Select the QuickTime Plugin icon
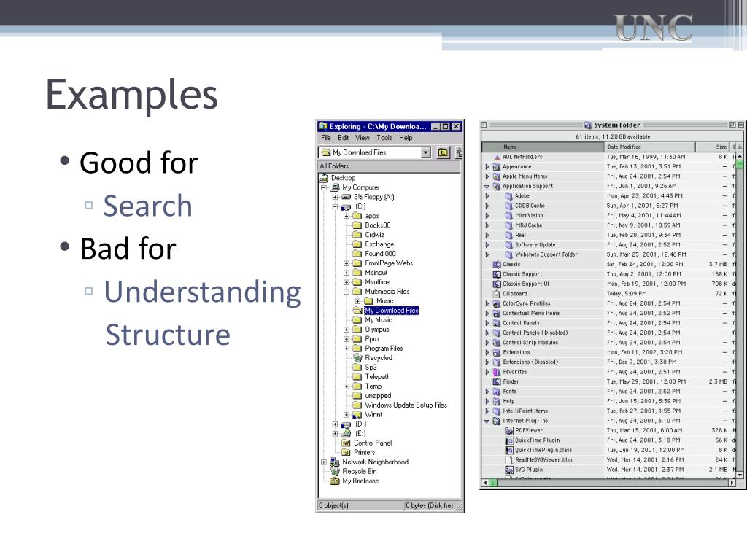747x560 pixels. (x=508, y=440)
